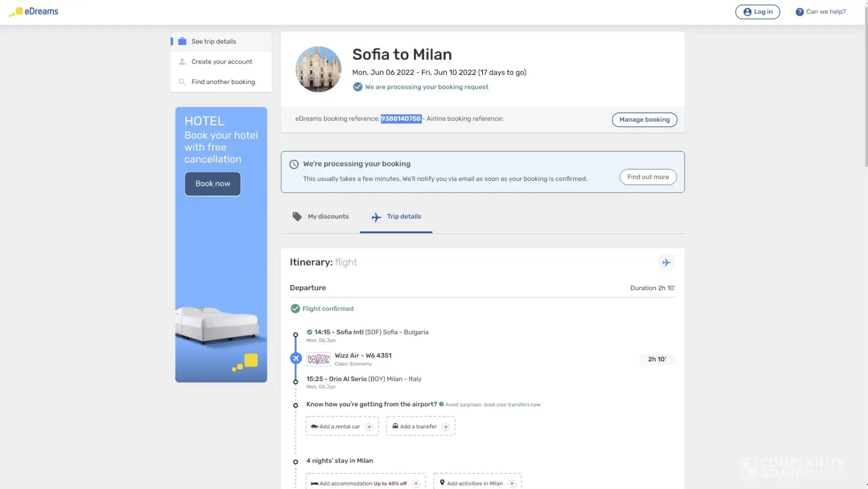Select the Trip details tab
This screenshot has width=868, height=489.
396,217
